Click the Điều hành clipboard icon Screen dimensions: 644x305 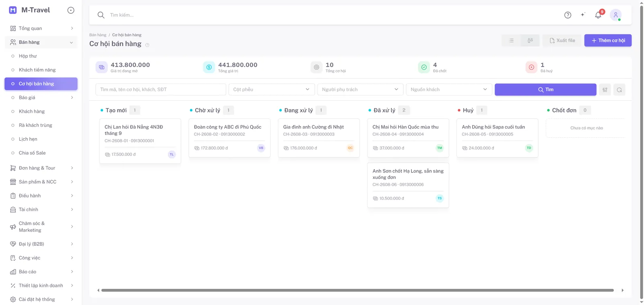tap(13, 196)
